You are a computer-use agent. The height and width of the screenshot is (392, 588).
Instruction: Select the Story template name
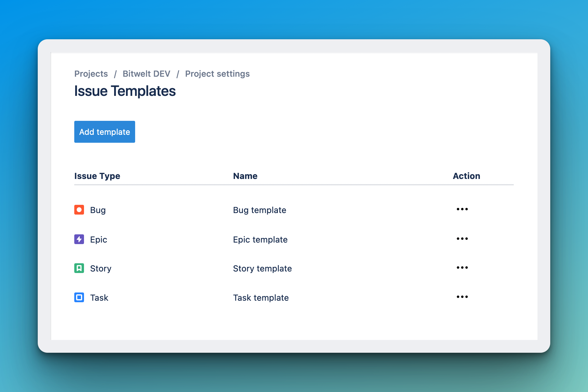[262, 268]
